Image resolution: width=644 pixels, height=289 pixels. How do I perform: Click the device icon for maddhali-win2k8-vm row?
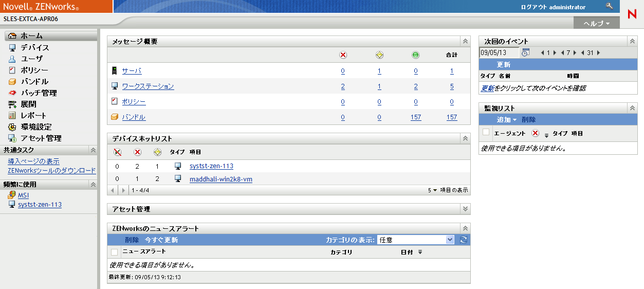pyautogui.click(x=178, y=178)
